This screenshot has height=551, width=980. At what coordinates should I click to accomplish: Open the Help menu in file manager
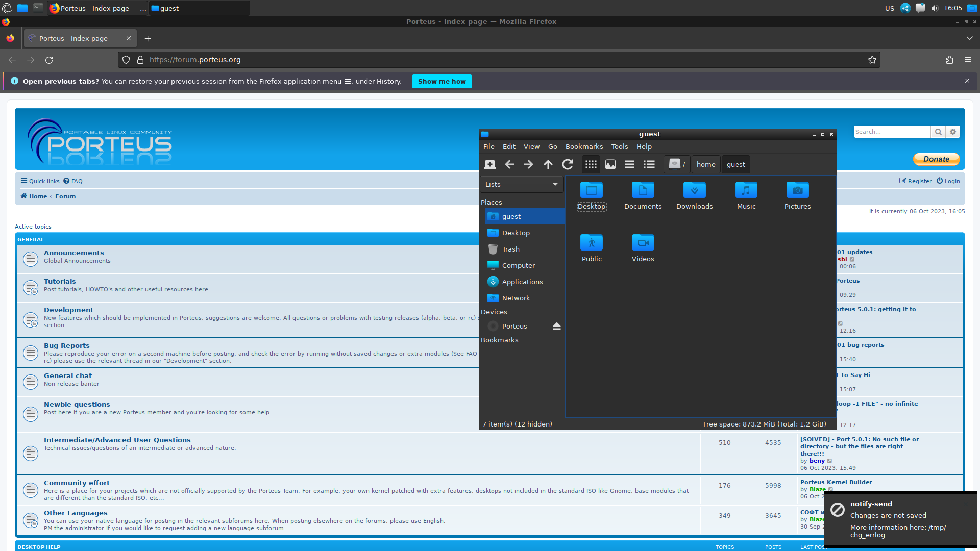(x=644, y=146)
